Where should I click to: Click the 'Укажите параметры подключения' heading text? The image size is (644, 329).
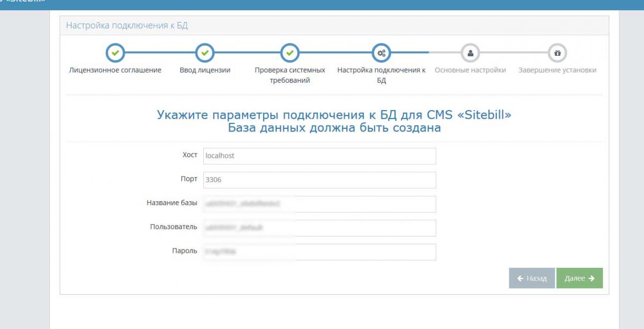point(334,115)
